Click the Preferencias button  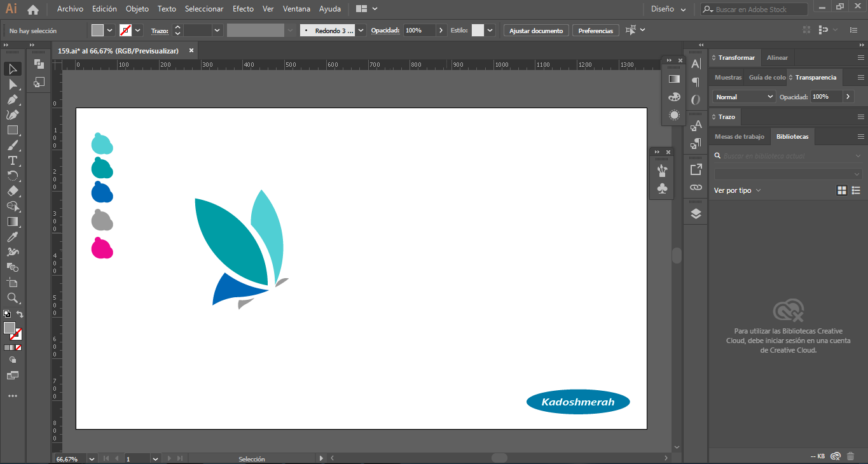coord(596,31)
